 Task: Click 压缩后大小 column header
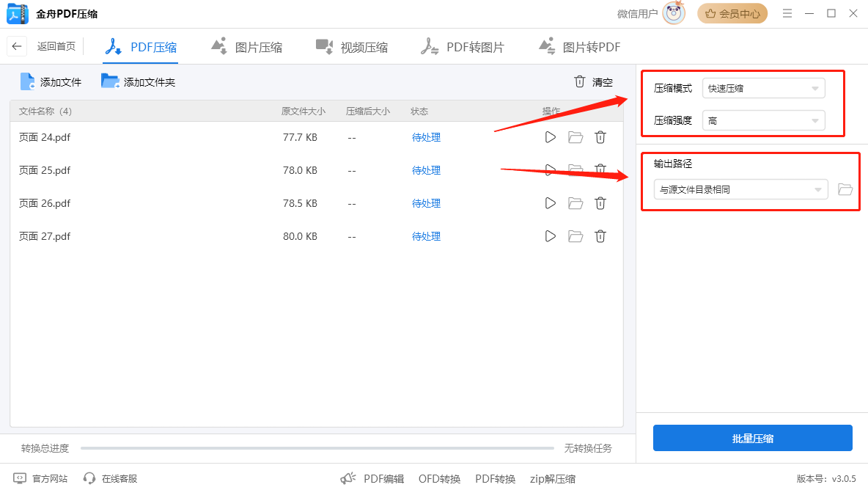[x=368, y=111]
